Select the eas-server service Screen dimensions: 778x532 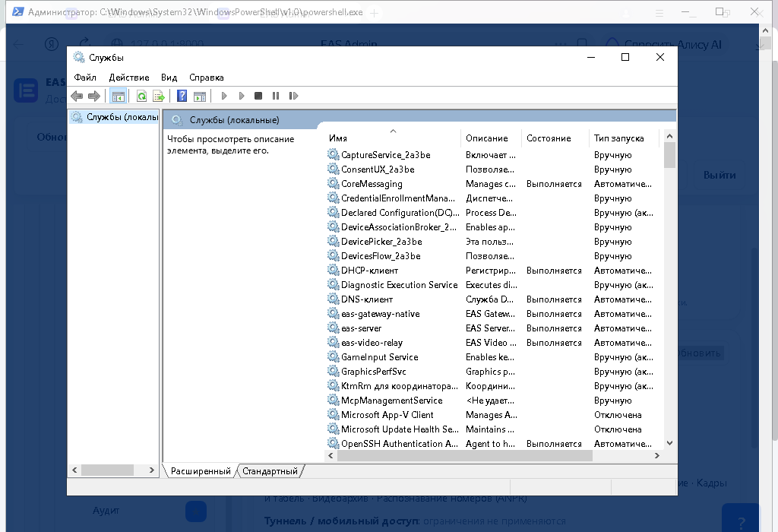(361, 328)
